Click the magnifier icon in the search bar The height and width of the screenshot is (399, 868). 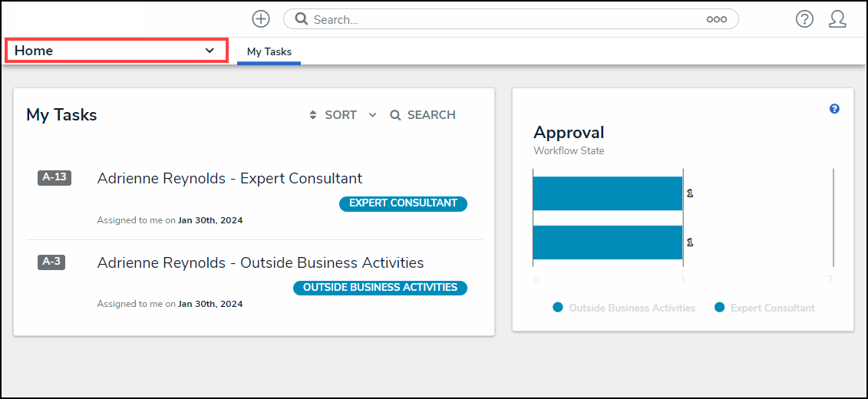coord(302,19)
